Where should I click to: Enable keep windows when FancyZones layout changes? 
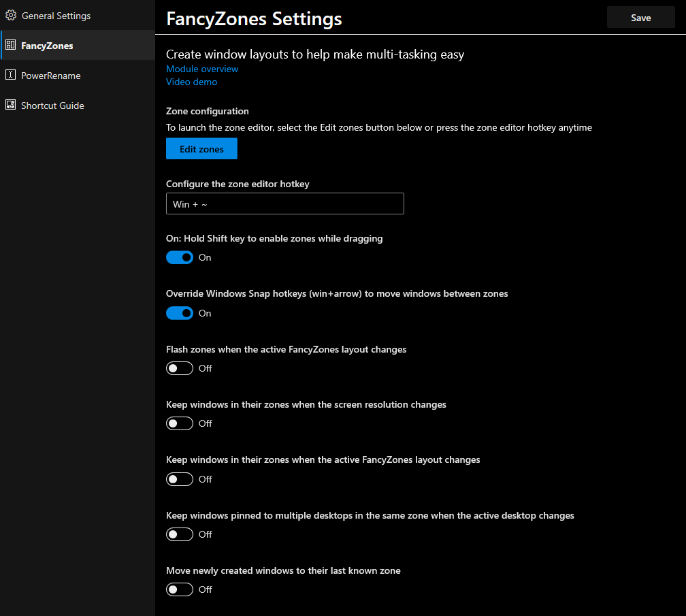(x=180, y=479)
